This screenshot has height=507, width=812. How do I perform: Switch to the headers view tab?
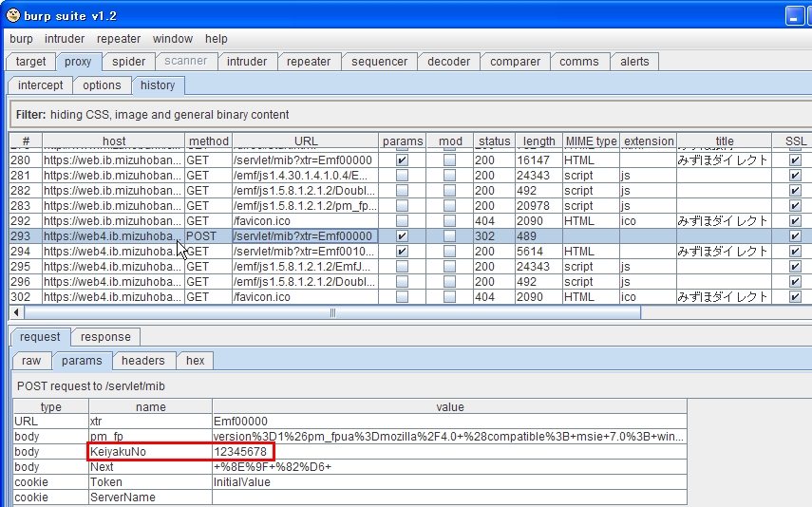click(142, 361)
